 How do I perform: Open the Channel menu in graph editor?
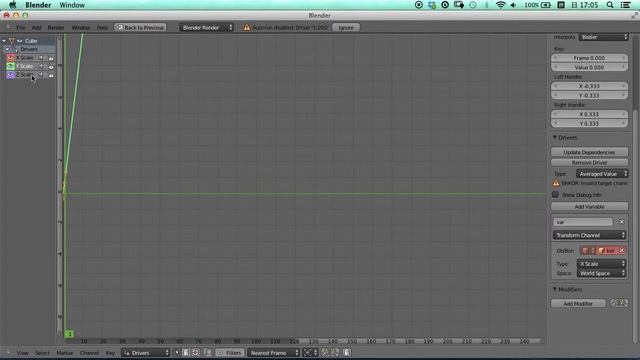click(89, 353)
